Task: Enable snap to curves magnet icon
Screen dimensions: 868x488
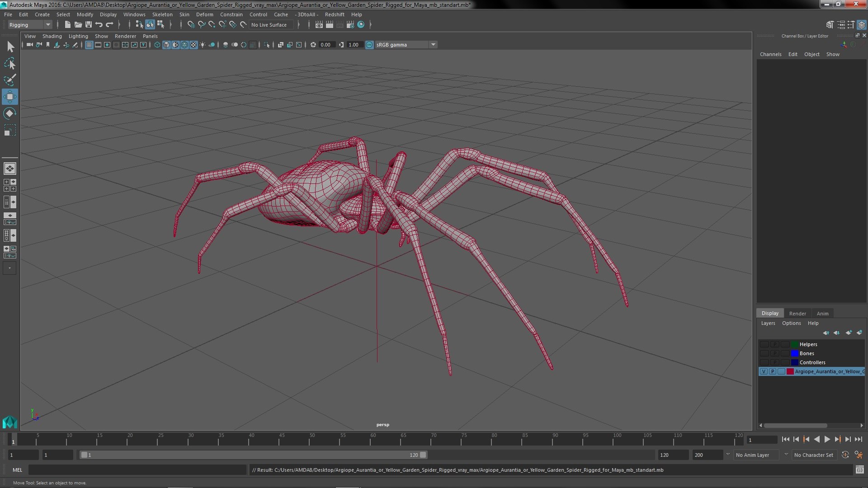Action: 202,25
